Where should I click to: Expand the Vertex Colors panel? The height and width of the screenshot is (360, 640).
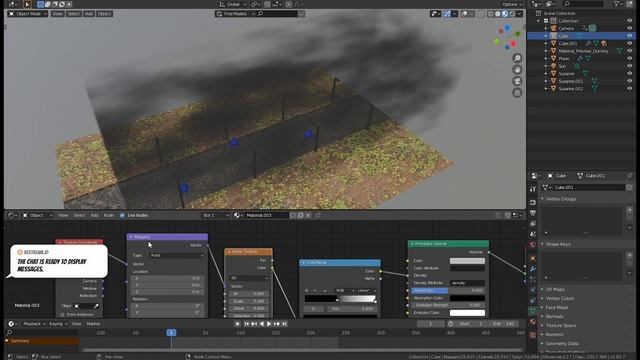(560, 298)
